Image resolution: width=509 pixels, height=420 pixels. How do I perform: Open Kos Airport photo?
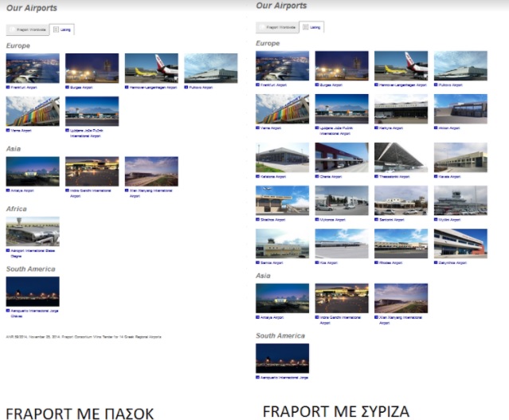click(x=342, y=244)
